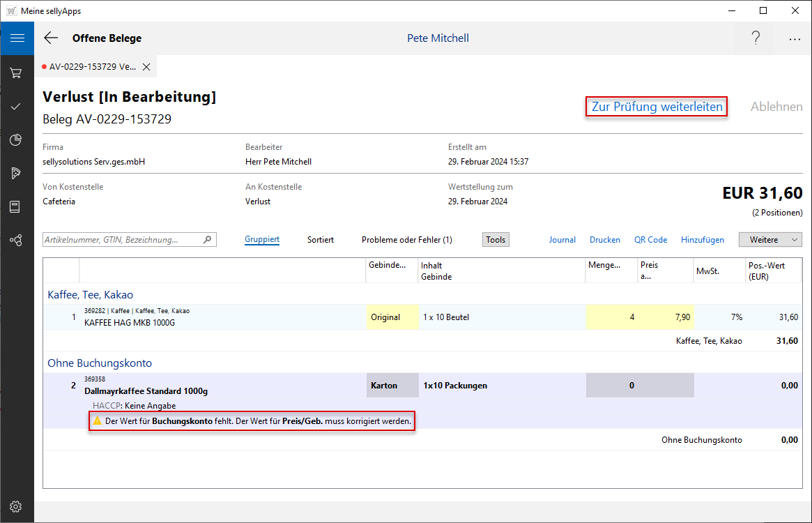Click the book icon in sidebar
This screenshot has height=523, width=812.
(x=15, y=206)
